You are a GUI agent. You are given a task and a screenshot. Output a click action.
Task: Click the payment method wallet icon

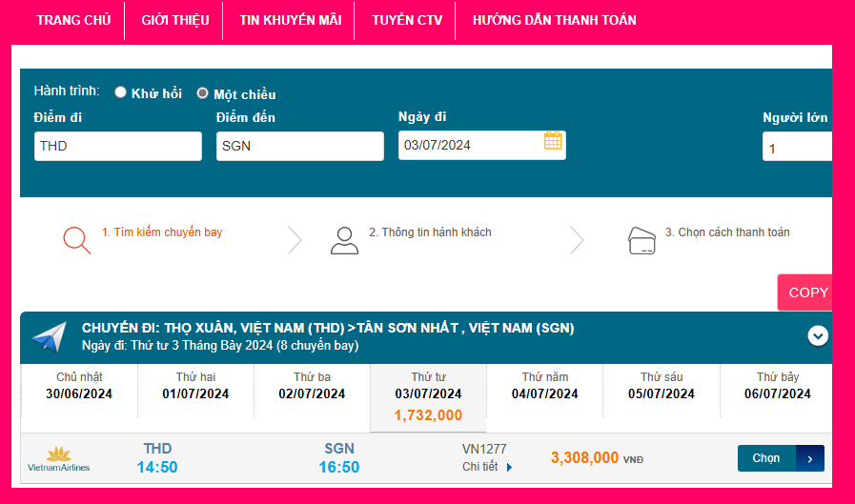point(641,240)
